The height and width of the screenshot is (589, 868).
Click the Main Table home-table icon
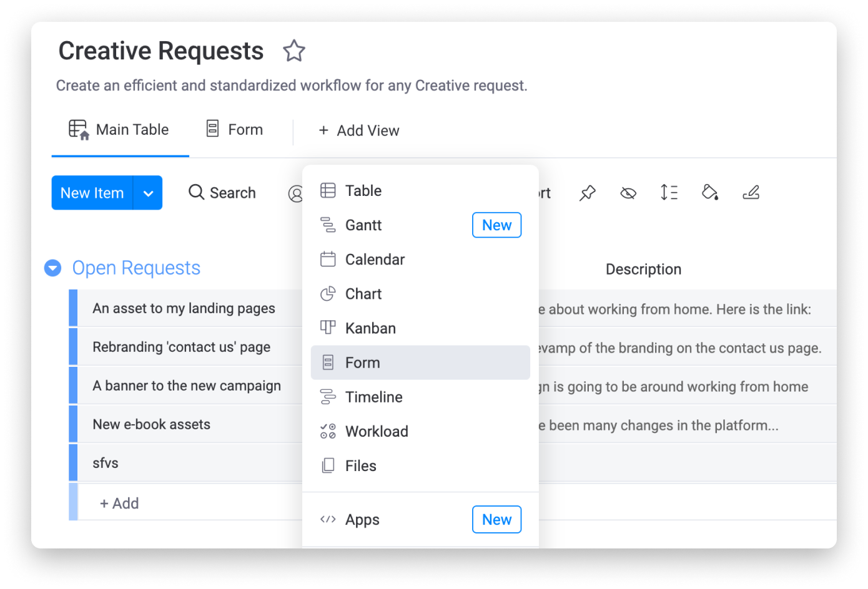coord(79,129)
